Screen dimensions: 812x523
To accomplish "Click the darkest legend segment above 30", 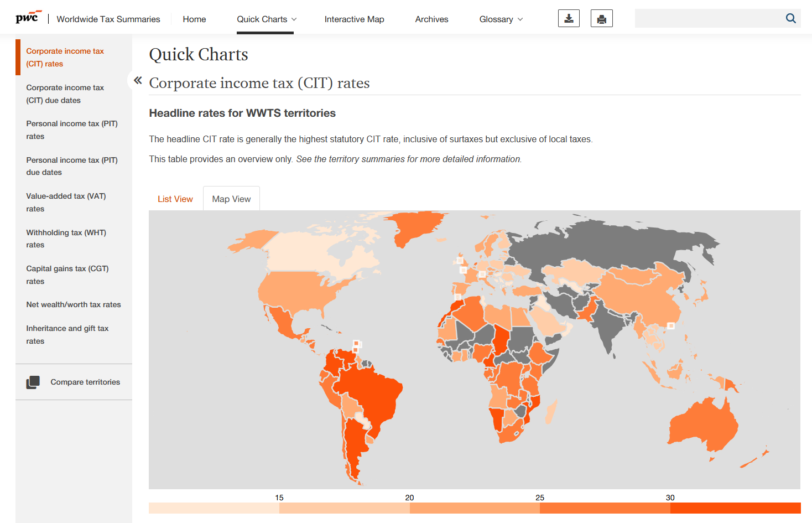I will (x=736, y=508).
